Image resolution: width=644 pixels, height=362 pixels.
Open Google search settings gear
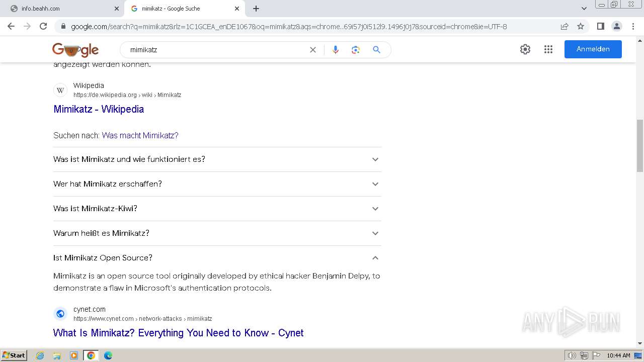(525, 49)
